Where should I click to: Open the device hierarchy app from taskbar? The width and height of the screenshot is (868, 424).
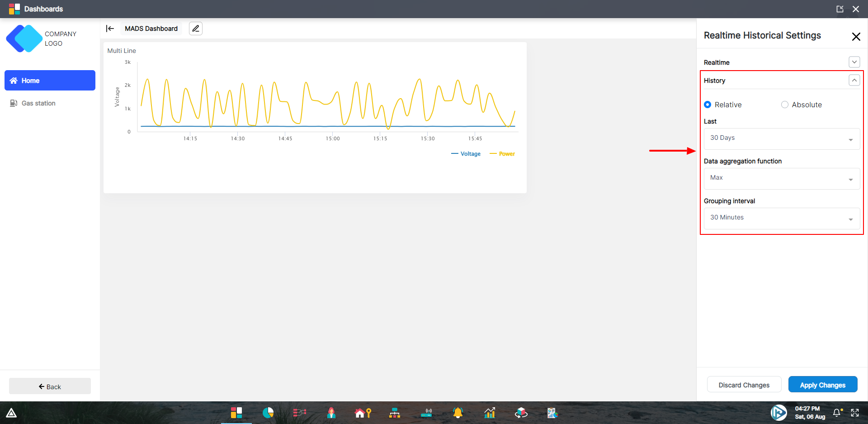coord(394,413)
